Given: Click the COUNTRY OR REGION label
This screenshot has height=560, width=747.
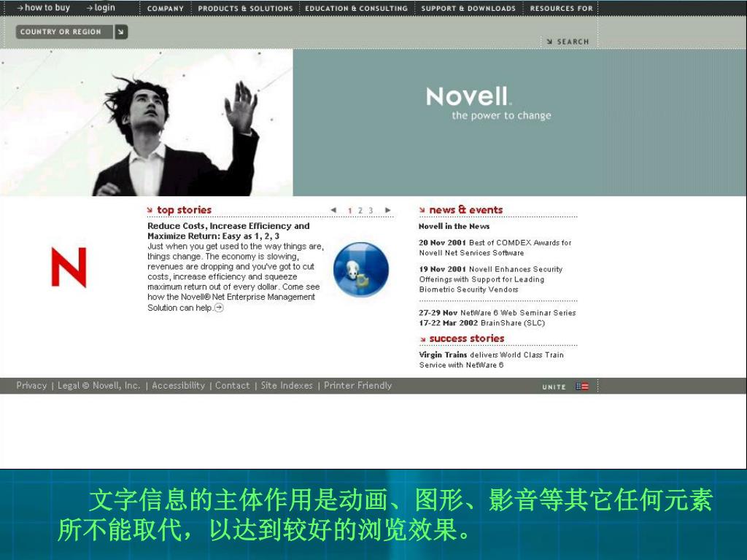Looking at the screenshot, I should click(x=61, y=32).
